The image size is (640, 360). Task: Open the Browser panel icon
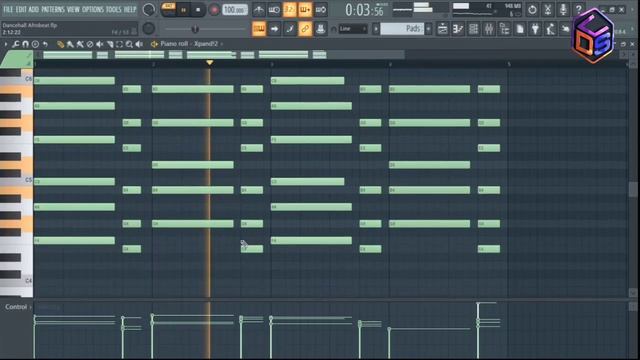504,29
